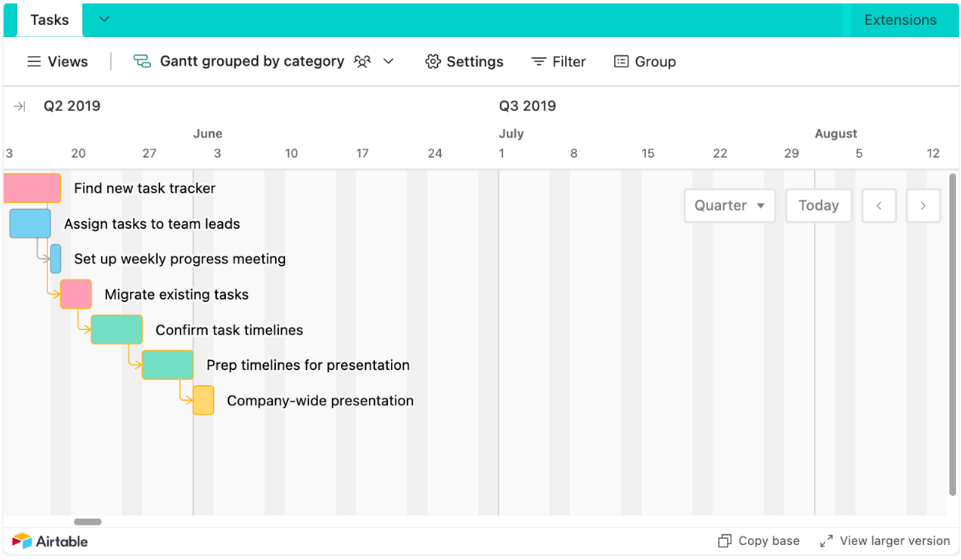
Task: Select the Assign tasks to team leads bar
Action: [x=30, y=223]
